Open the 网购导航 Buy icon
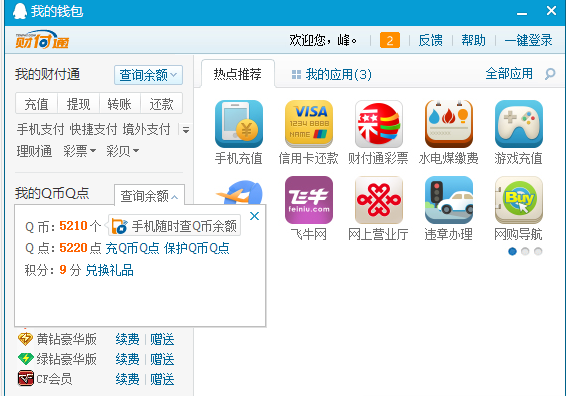Screen dimensions: 566x396 tap(519, 200)
